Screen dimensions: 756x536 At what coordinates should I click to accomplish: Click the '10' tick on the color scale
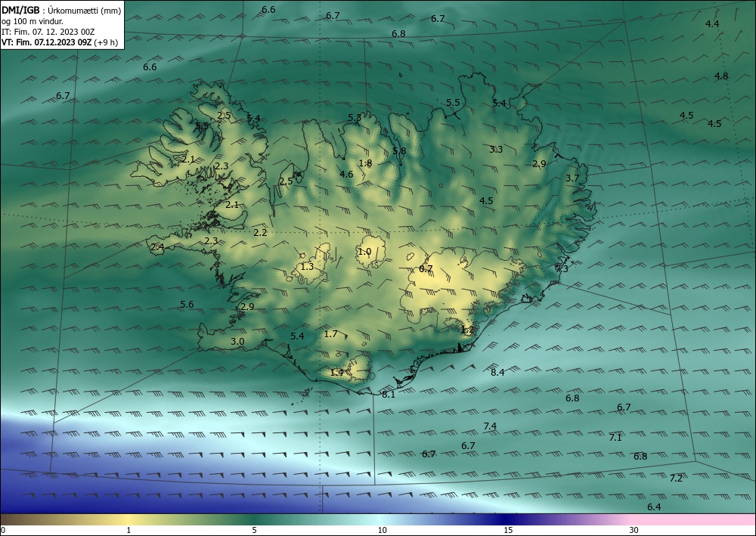382,531
